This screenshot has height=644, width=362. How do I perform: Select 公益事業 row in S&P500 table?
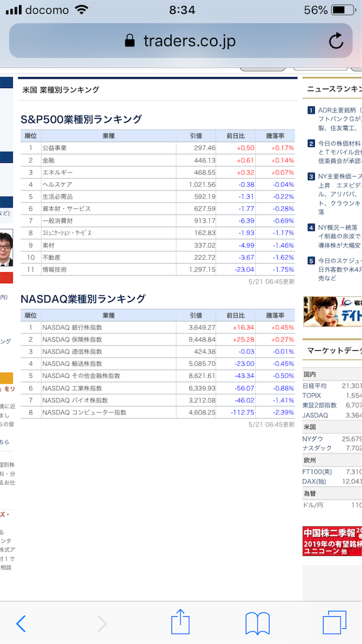(158, 148)
